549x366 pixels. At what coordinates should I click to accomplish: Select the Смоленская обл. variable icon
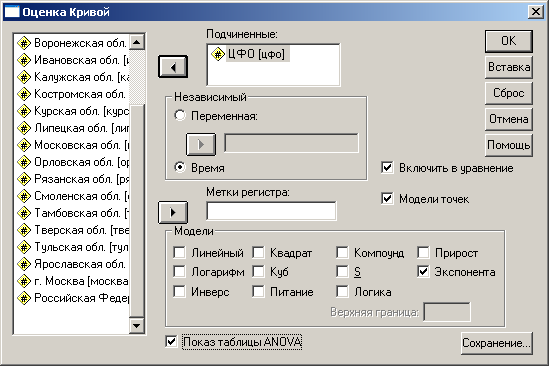click(x=24, y=196)
